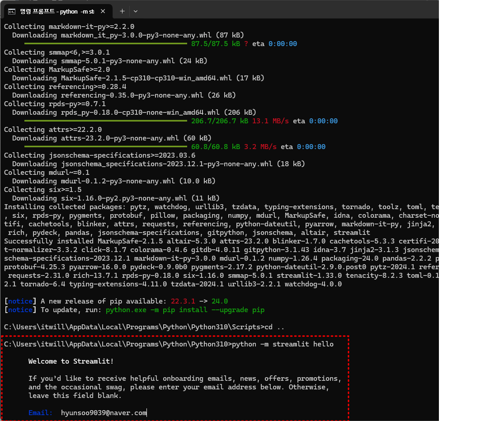Click 'Collecting mdurl~=0.1' line
Image resolution: width=504 pixels, height=421 pixels.
pos(47,173)
